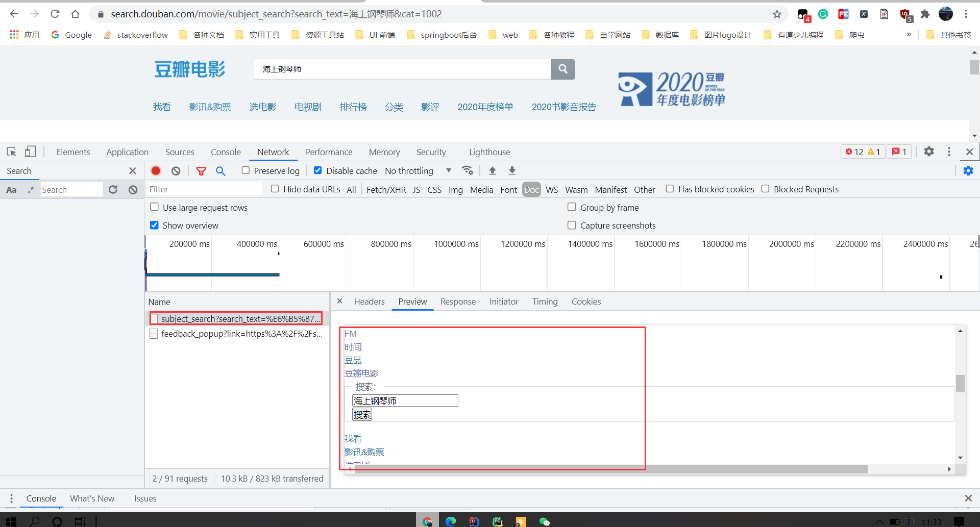Open Chrome three-dot menu

pyautogui.click(x=966, y=14)
